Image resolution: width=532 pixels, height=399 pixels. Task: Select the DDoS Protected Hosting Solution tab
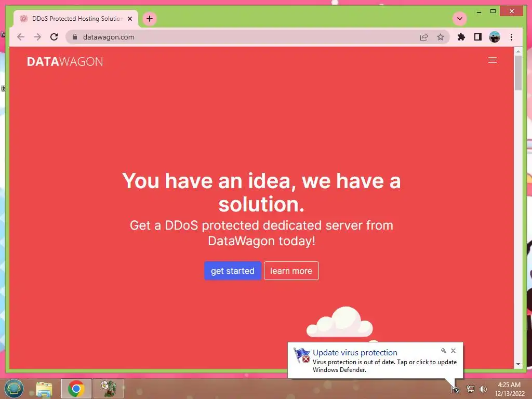click(76, 19)
